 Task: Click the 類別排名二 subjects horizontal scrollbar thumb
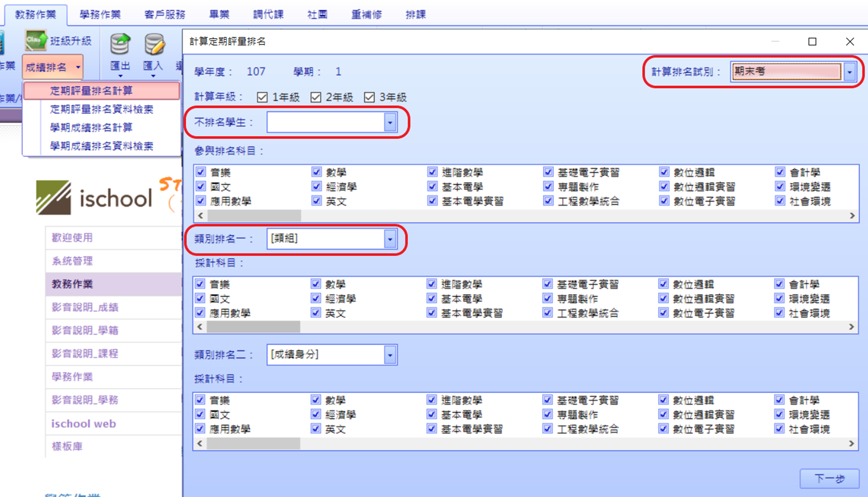coord(254,443)
